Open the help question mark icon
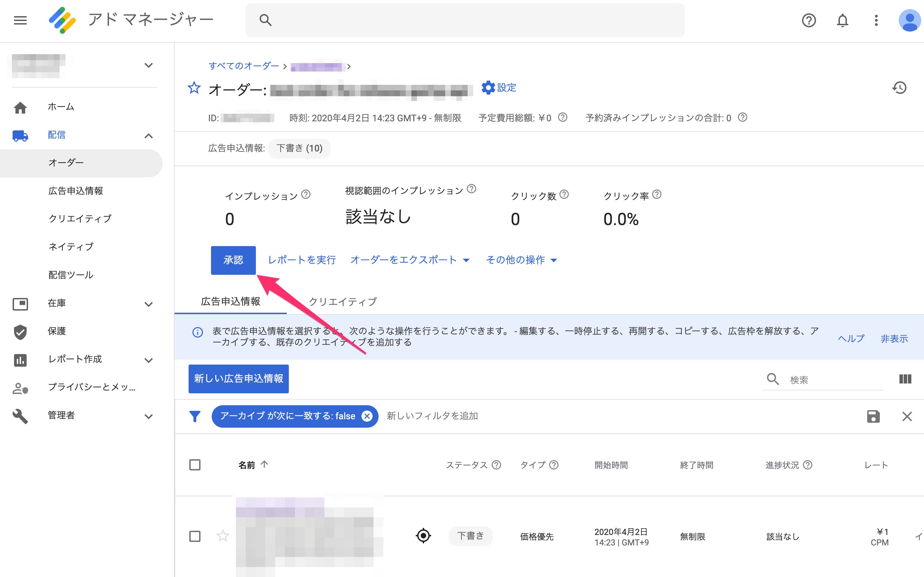Screen dimensions: 924x577 809,20
